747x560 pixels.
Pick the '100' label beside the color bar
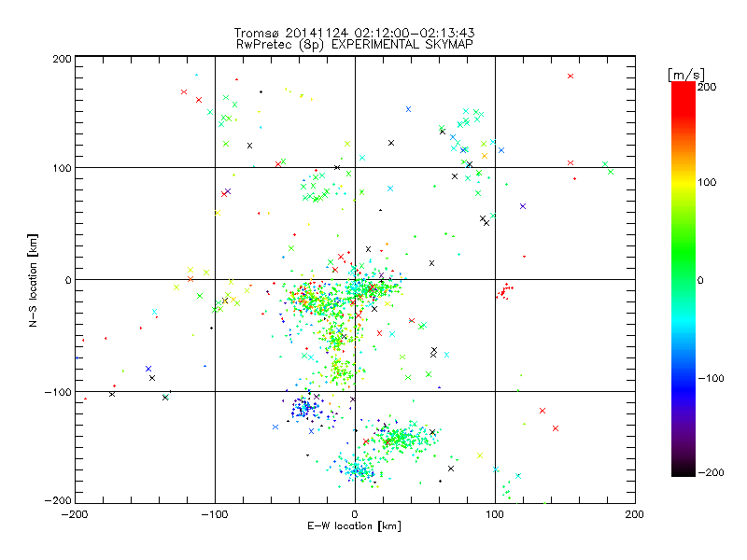(x=707, y=182)
